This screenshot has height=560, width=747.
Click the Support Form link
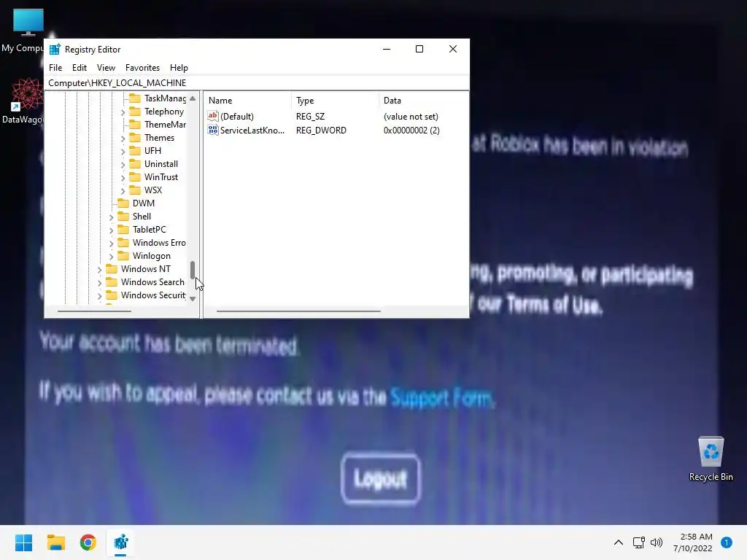tap(441, 397)
